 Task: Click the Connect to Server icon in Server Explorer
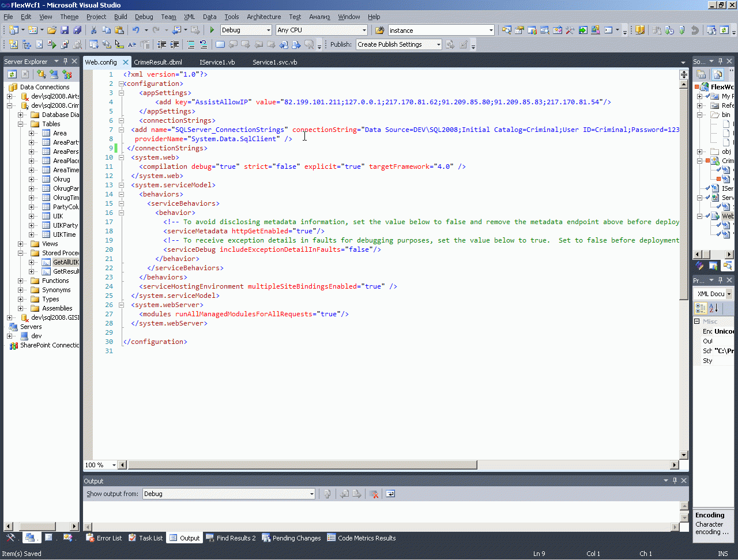tap(54, 74)
